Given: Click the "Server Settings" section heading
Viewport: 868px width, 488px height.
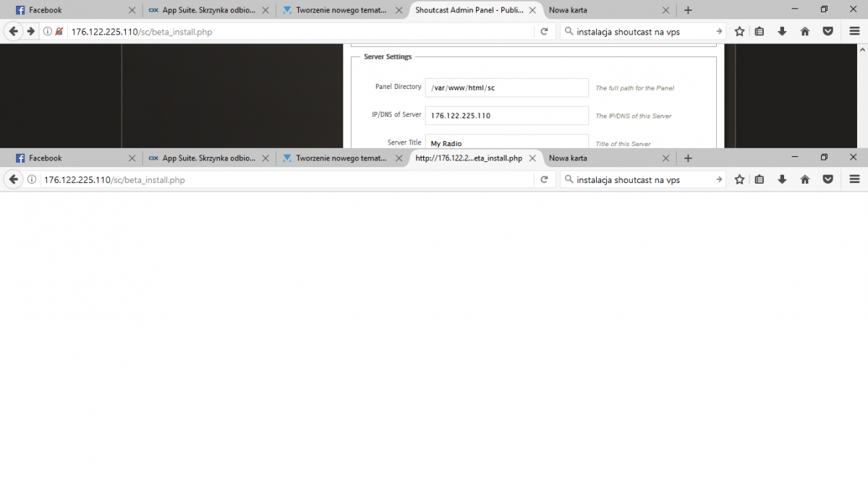Looking at the screenshot, I should [388, 56].
